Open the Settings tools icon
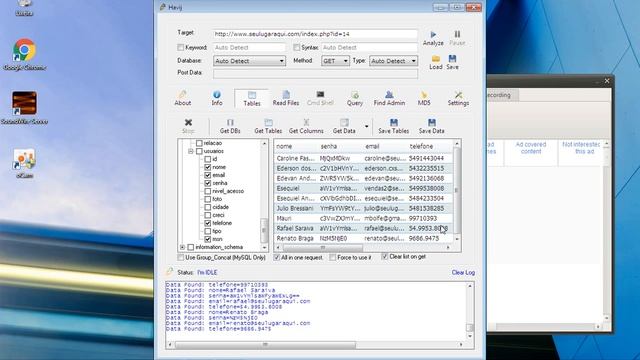Image resolution: width=640 pixels, height=360 pixels. (458, 95)
